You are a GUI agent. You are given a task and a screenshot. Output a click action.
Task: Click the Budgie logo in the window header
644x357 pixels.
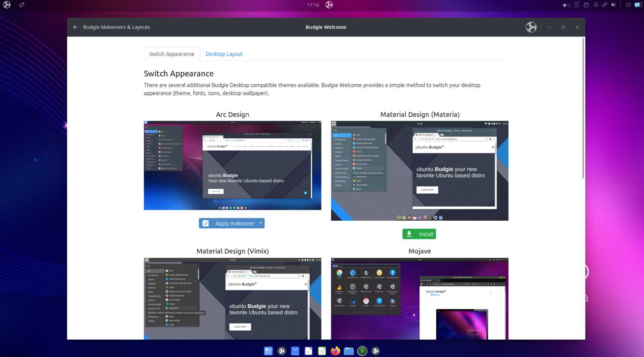click(x=531, y=27)
